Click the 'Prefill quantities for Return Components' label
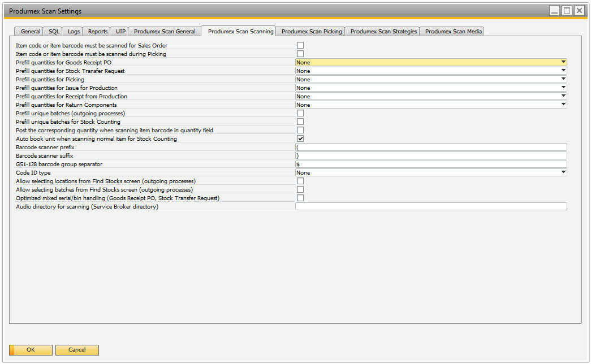Image resolution: width=591 pixels, height=364 pixels. click(x=66, y=105)
